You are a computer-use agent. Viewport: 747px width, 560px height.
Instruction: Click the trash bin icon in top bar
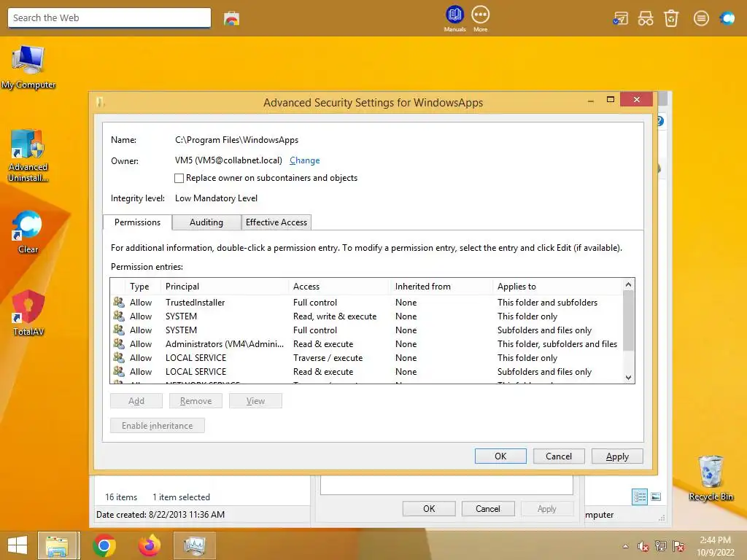(671, 18)
